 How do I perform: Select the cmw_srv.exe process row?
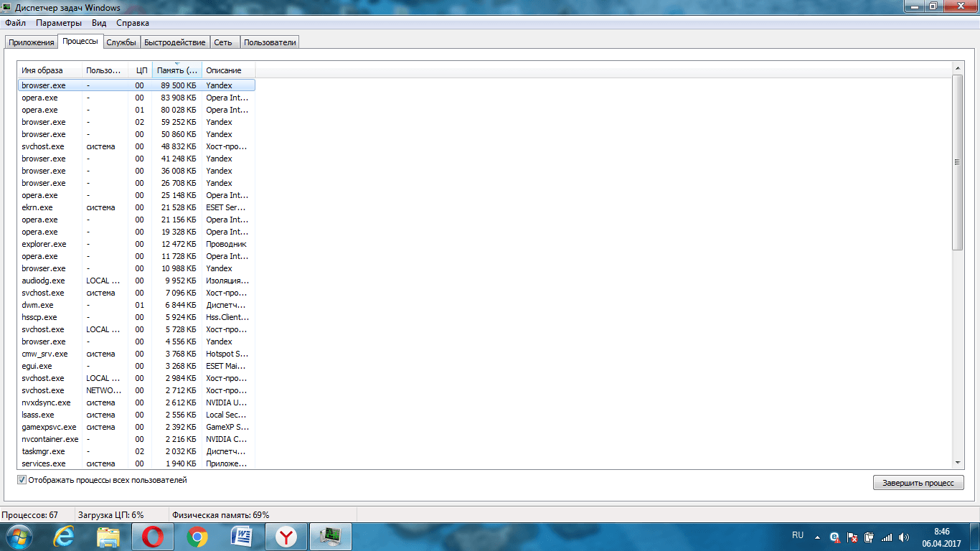(136, 354)
